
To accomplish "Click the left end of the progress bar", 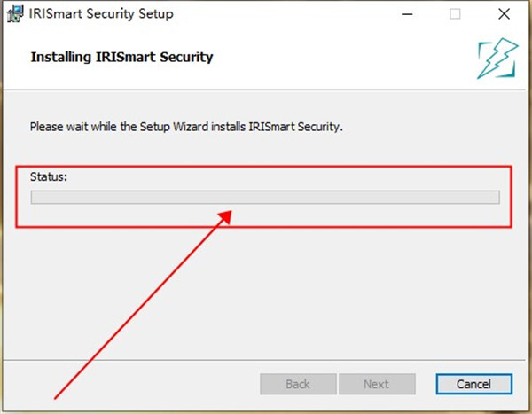I will [x=33, y=197].
